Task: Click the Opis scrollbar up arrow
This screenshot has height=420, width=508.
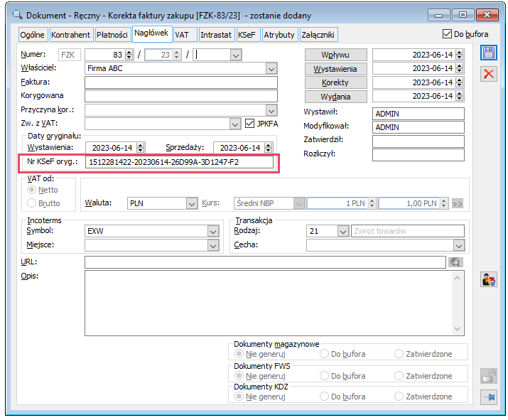Action: 457,278
